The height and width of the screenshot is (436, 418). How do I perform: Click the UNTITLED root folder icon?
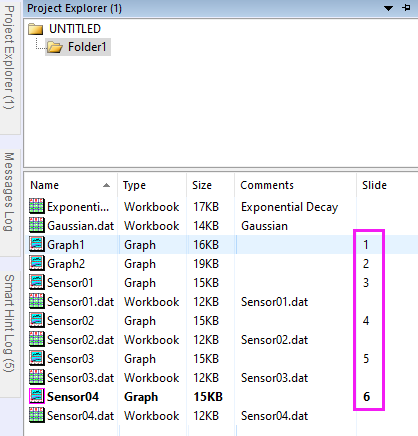click(x=36, y=29)
